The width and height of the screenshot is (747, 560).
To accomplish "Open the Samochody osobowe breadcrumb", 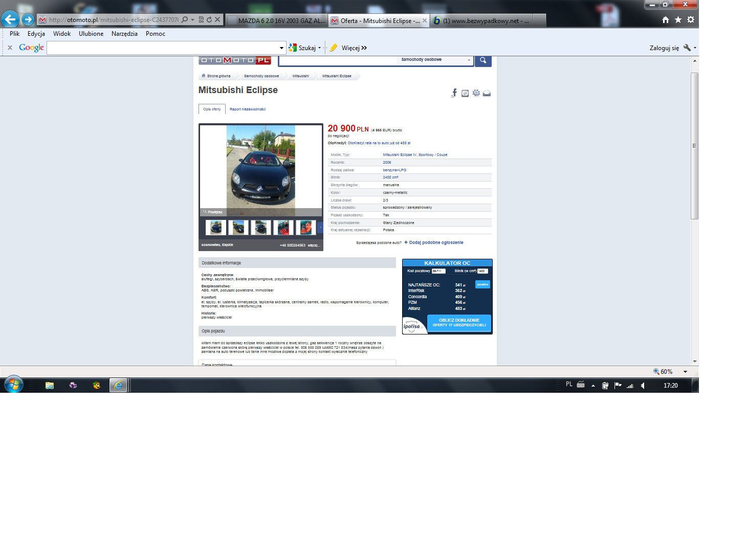I will click(261, 76).
